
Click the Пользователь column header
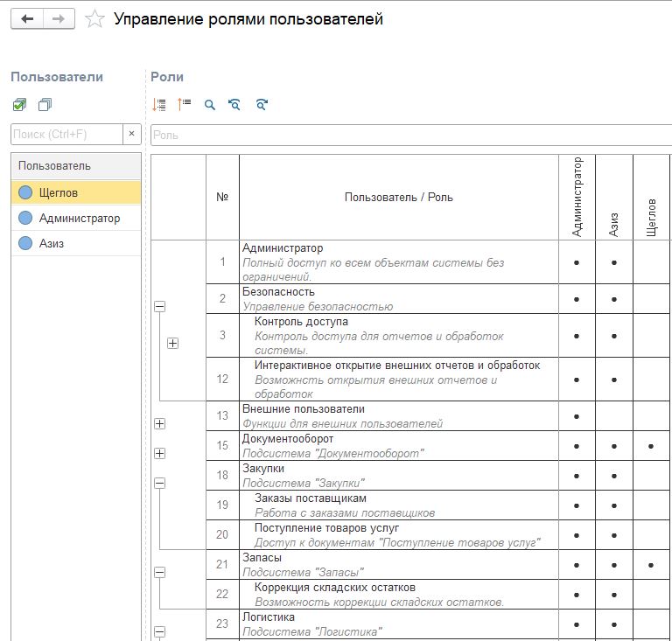pyautogui.click(x=76, y=166)
